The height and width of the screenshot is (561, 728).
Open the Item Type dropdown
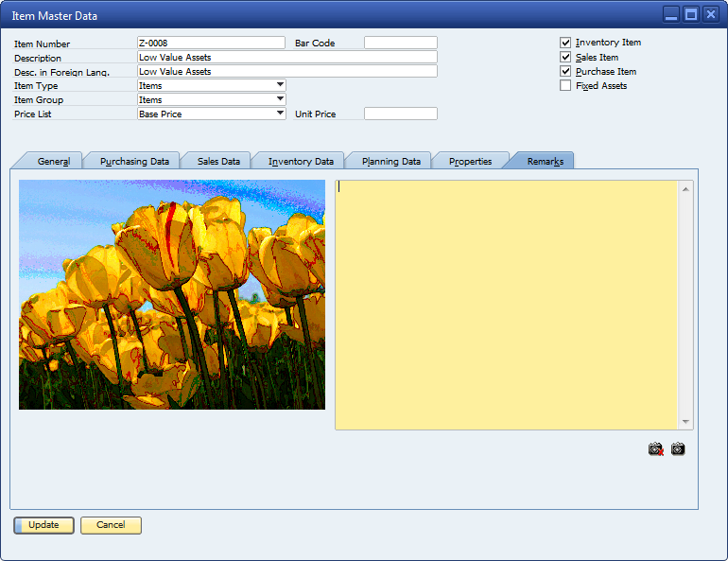click(x=280, y=85)
